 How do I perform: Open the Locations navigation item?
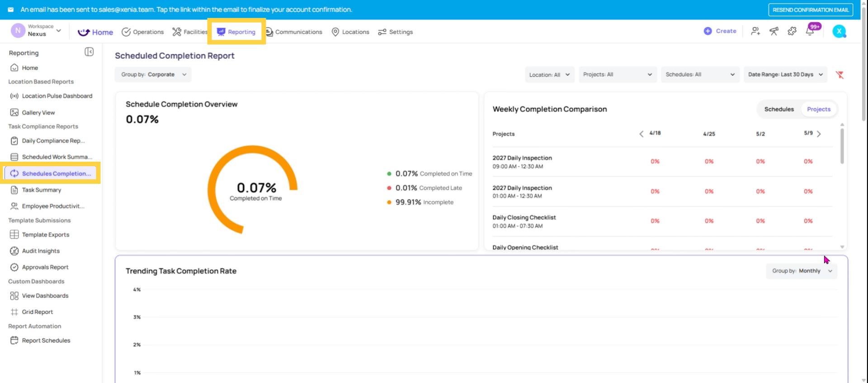point(350,32)
